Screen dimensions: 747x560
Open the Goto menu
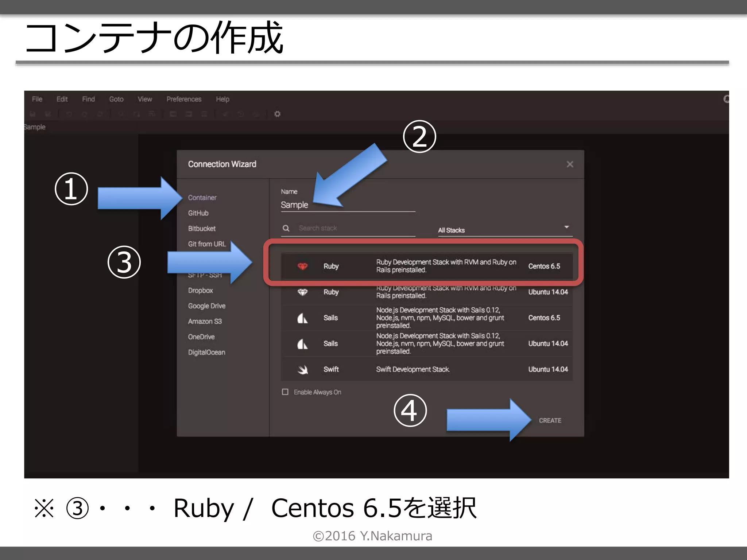[116, 99]
